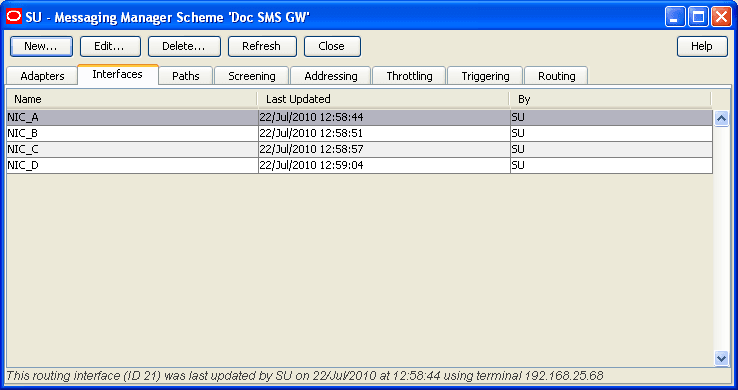The height and width of the screenshot is (390, 738).
Task: Select the NIC_C interface row
Action: click(x=360, y=150)
